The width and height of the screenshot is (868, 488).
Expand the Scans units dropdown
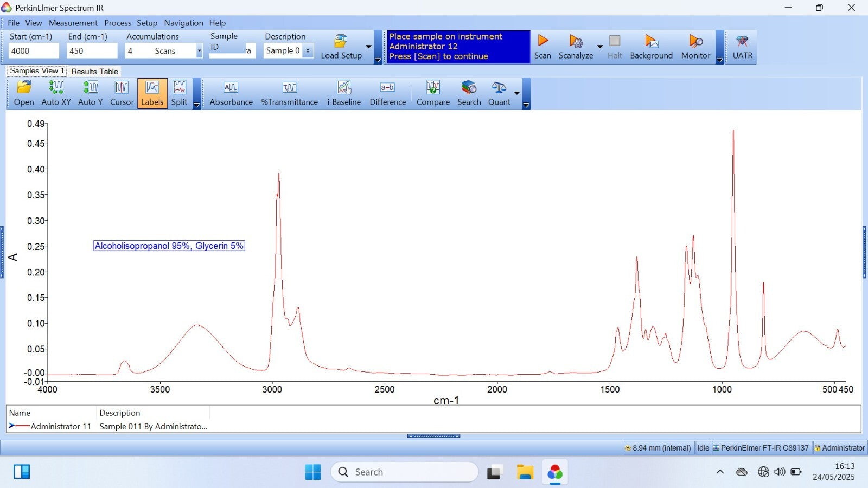[x=199, y=51]
